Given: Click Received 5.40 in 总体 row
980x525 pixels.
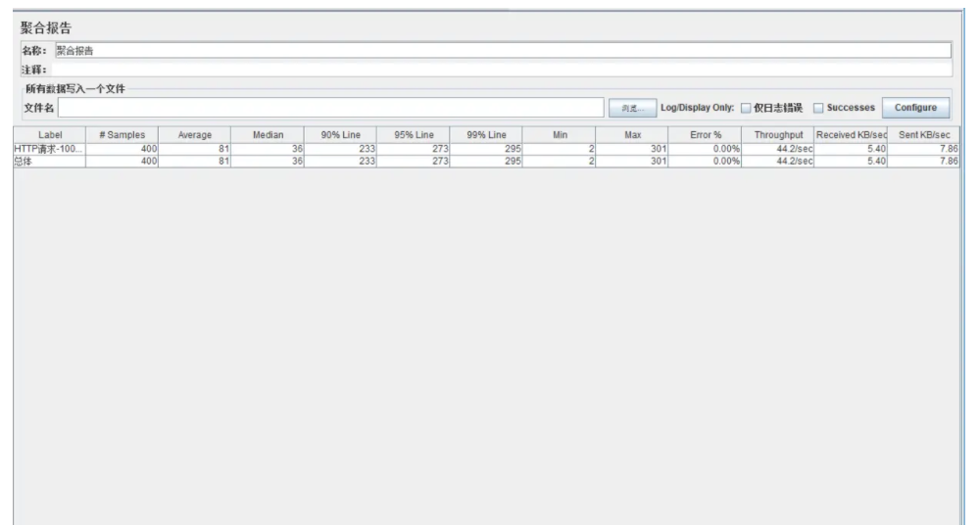Looking at the screenshot, I should click(851, 162).
